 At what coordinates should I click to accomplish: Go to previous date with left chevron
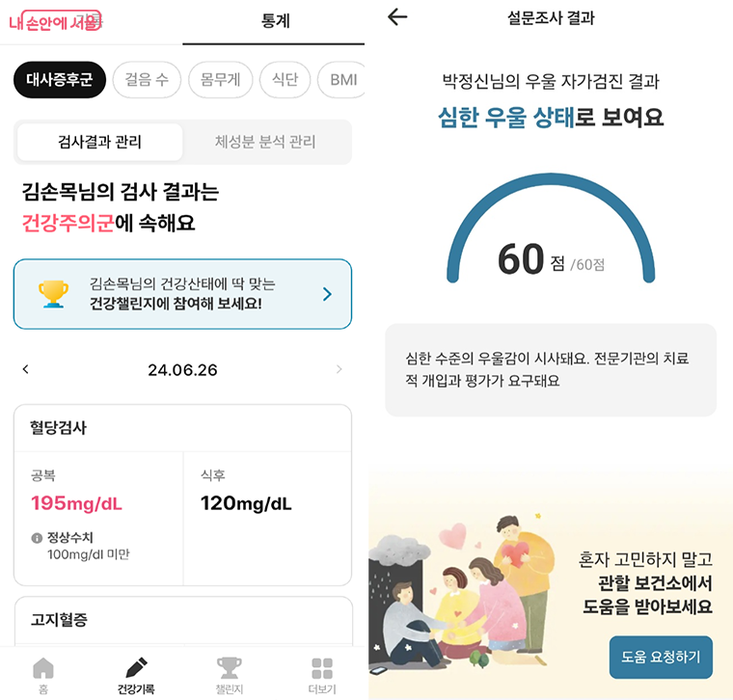point(26,369)
